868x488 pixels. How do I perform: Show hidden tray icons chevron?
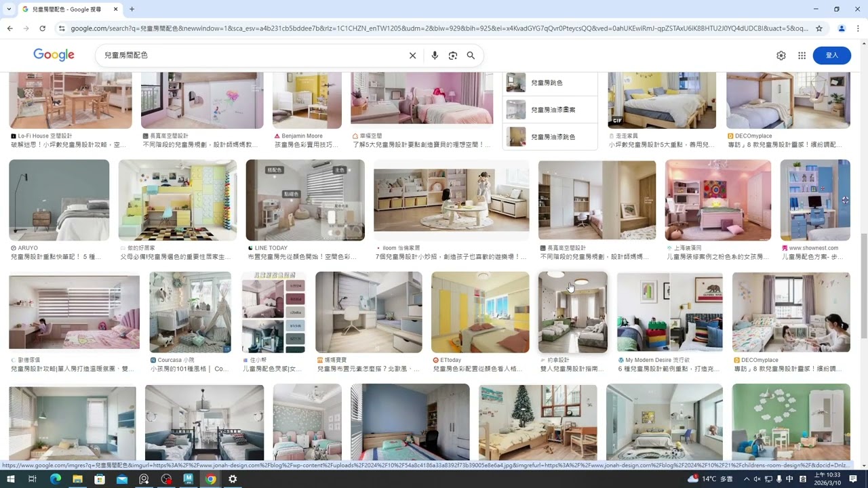pos(746,479)
